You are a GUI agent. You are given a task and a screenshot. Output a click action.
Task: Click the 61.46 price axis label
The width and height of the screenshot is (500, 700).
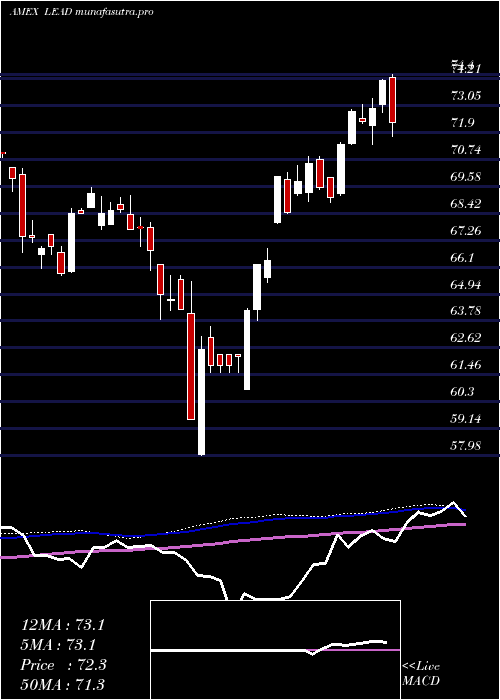click(x=466, y=365)
